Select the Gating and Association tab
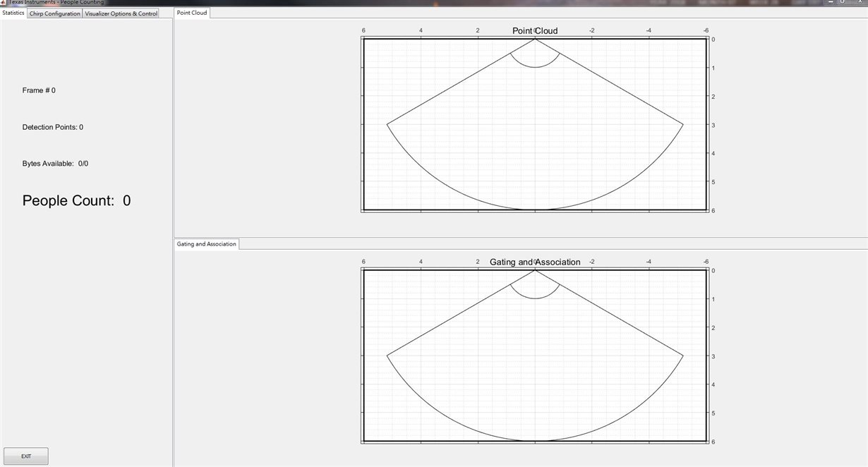 click(207, 244)
